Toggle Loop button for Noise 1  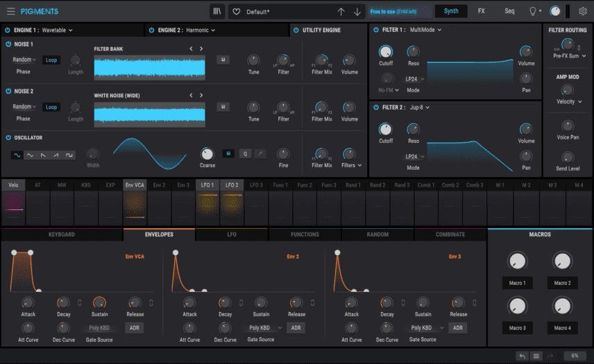51,60
